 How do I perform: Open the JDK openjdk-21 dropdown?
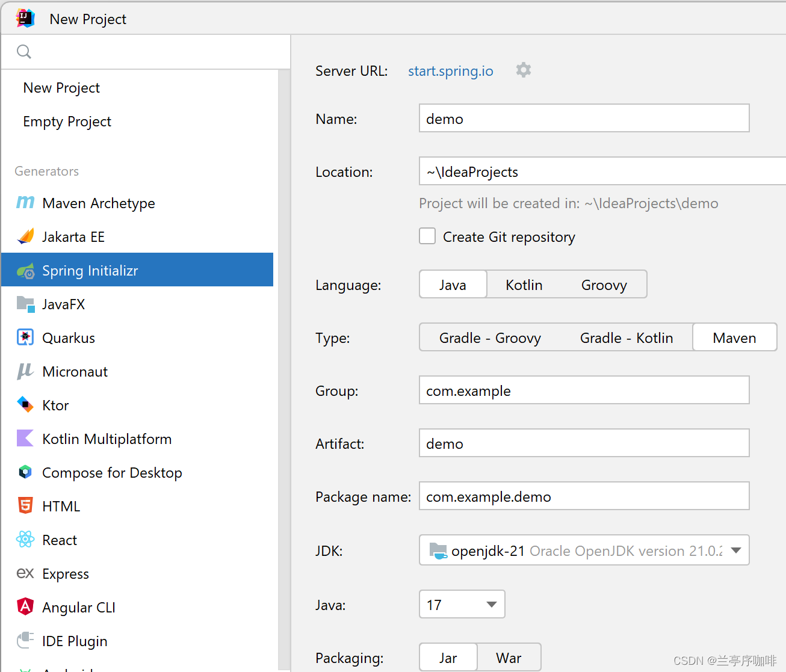point(584,550)
